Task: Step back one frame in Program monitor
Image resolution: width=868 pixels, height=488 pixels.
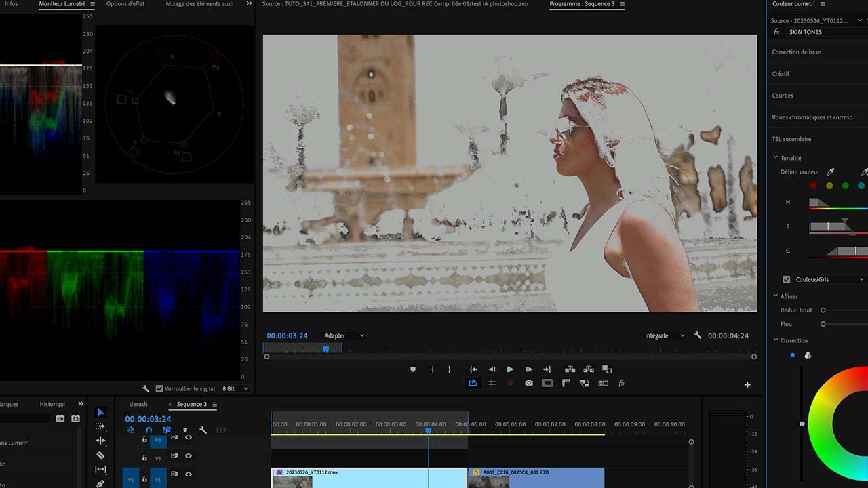Action: tap(492, 369)
